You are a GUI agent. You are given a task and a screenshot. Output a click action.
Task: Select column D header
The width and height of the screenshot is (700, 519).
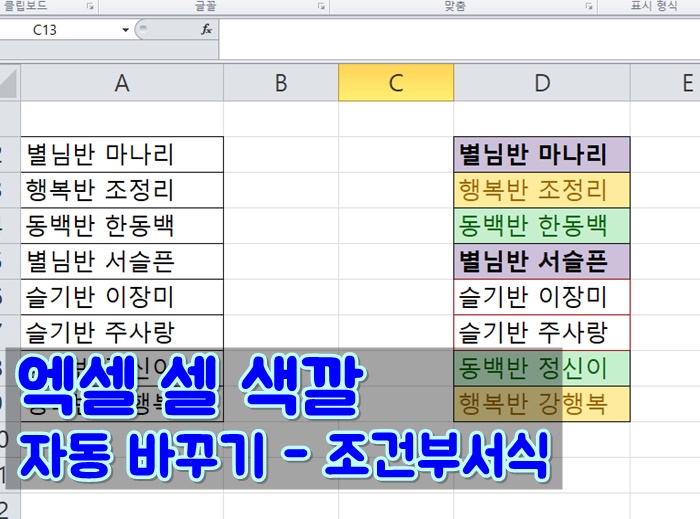[542, 83]
